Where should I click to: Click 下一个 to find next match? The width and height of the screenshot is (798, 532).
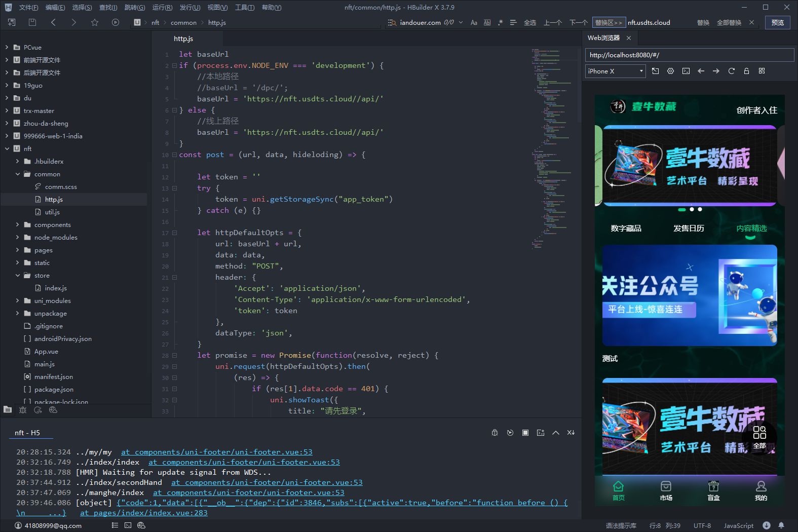(579, 22)
